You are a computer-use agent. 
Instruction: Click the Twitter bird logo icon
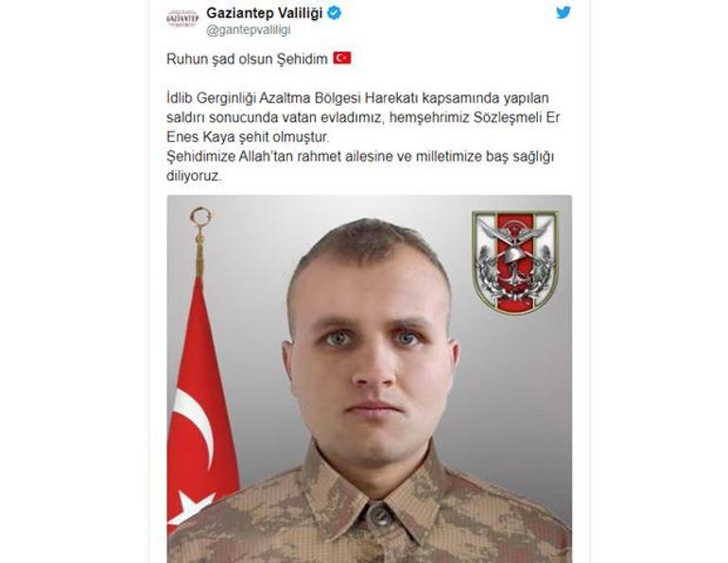point(563,13)
